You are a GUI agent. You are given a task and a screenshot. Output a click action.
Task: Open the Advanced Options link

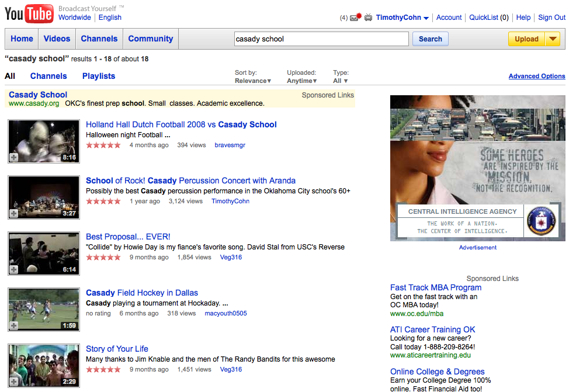tap(537, 76)
